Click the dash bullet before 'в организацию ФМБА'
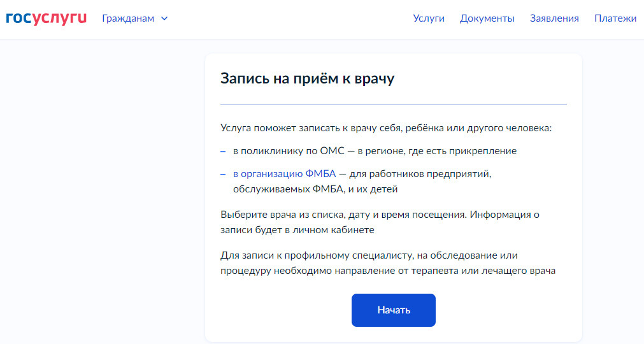 [223, 174]
